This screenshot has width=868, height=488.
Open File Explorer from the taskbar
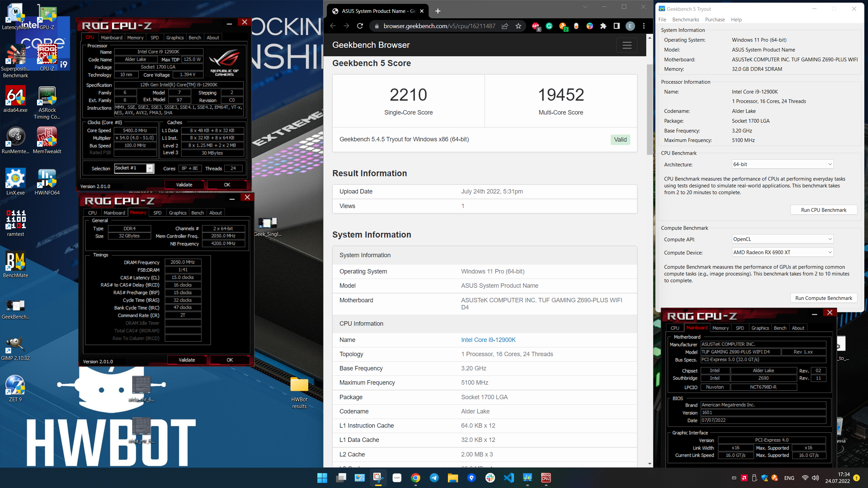point(453,478)
